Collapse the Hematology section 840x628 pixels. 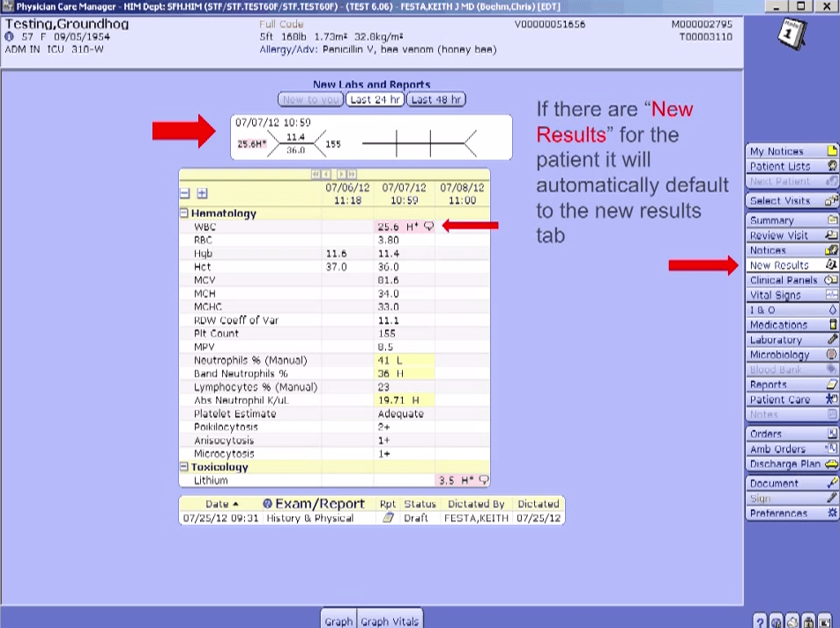[x=183, y=213]
